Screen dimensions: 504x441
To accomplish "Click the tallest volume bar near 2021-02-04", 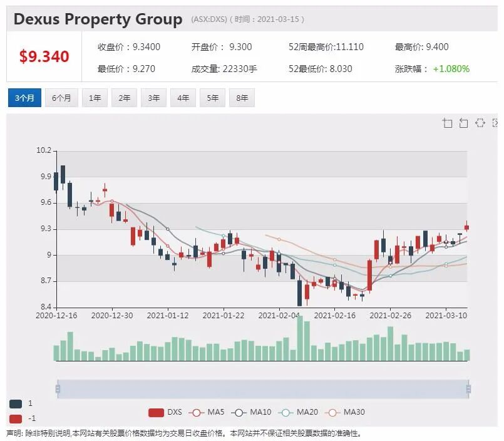I will 300,338.
